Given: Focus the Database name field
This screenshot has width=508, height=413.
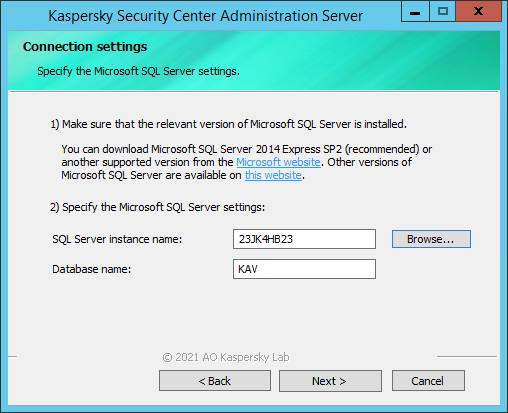Looking at the screenshot, I should [304, 269].
